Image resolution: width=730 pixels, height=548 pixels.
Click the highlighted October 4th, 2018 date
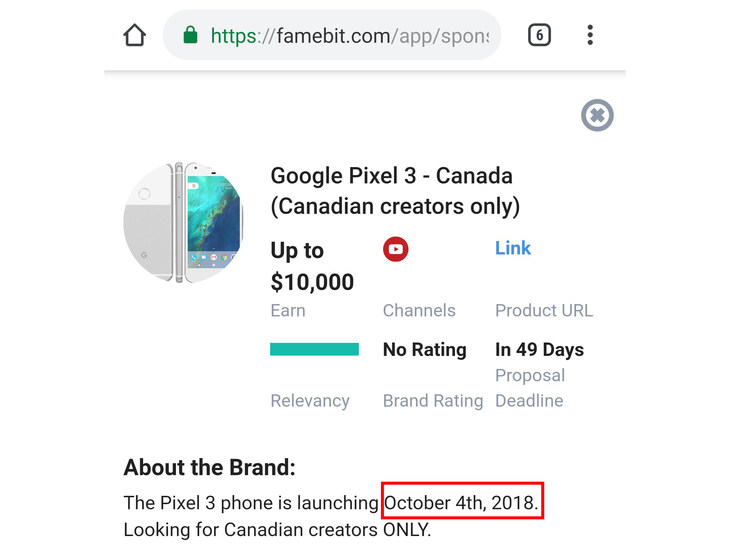(x=462, y=501)
